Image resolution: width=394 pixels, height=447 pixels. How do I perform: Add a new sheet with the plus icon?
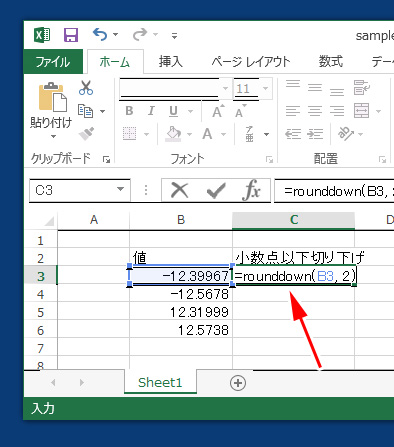[x=238, y=383]
